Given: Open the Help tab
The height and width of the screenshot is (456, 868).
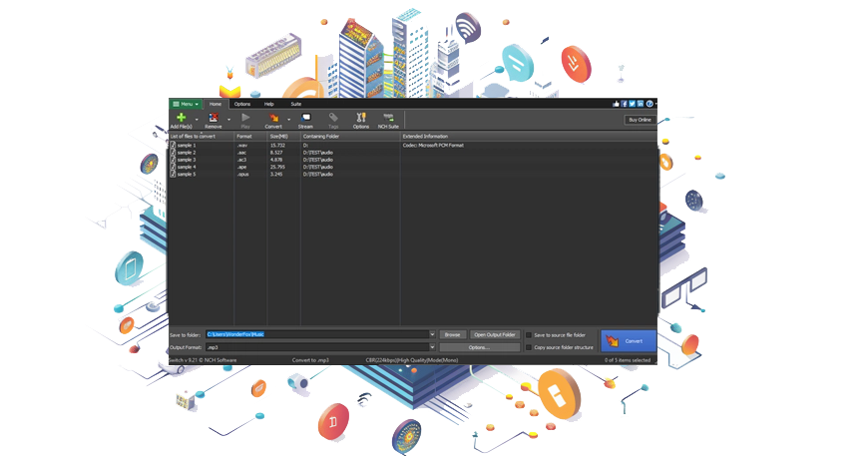Looking at the screenshot, I should [269, 104].
